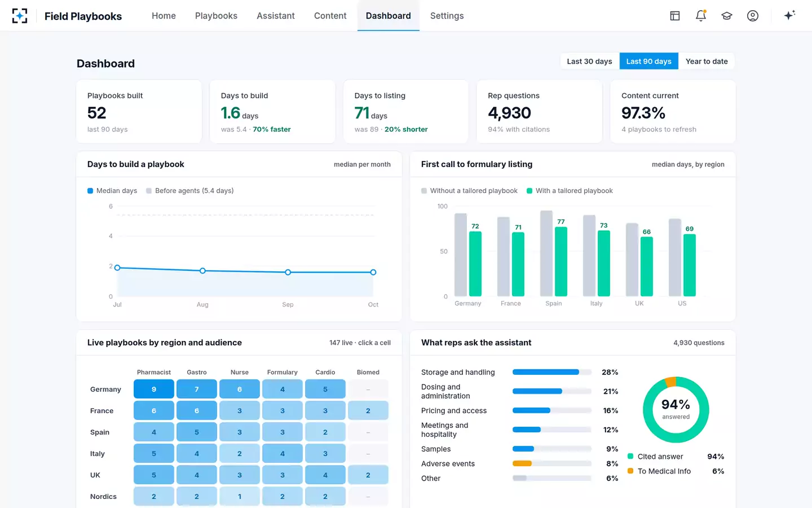Select the Germany Pharmacist cell showing 9
Viewport: 812px width, 508px height.
click(154, 389)
